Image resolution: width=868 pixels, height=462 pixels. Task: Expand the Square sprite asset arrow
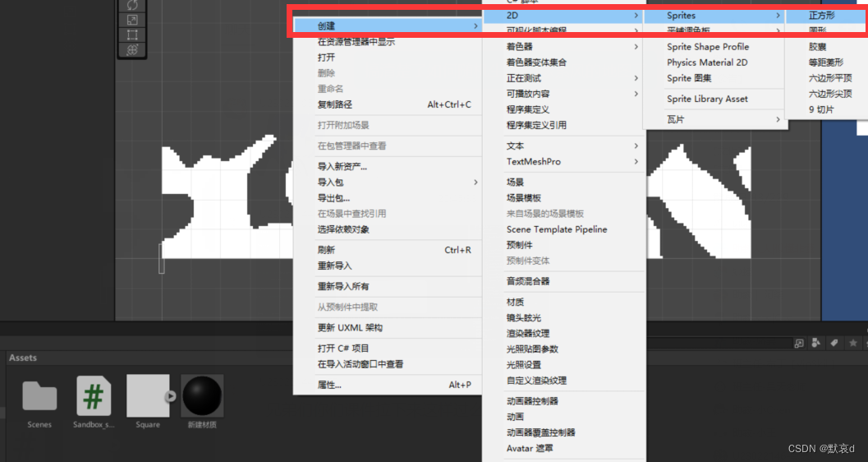[x=171, y=396]
